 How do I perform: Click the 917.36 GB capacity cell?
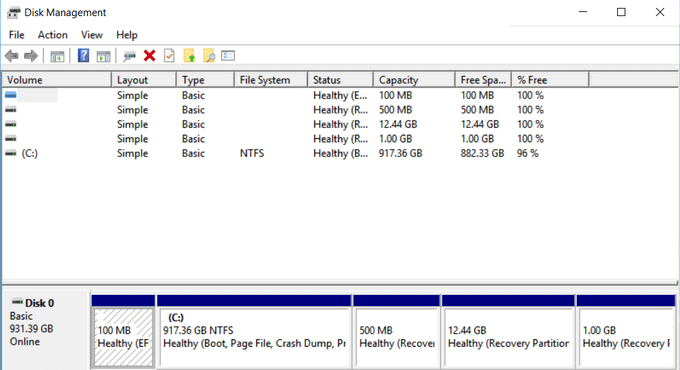pyautogui.click(x=400, y=153)
